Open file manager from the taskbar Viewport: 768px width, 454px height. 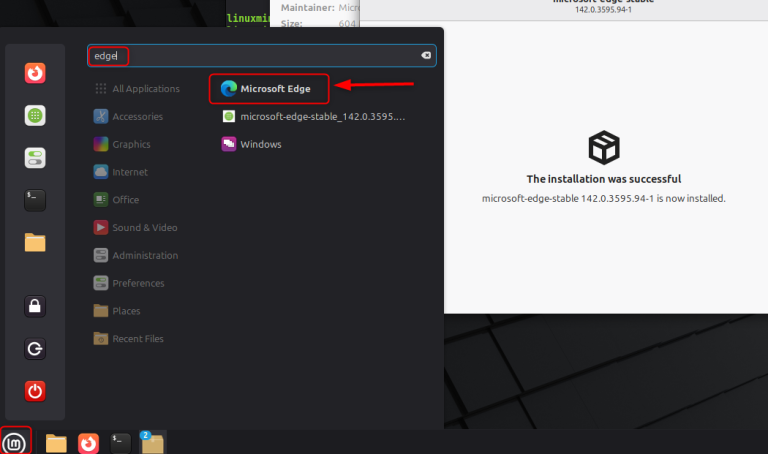pos(56,443)
